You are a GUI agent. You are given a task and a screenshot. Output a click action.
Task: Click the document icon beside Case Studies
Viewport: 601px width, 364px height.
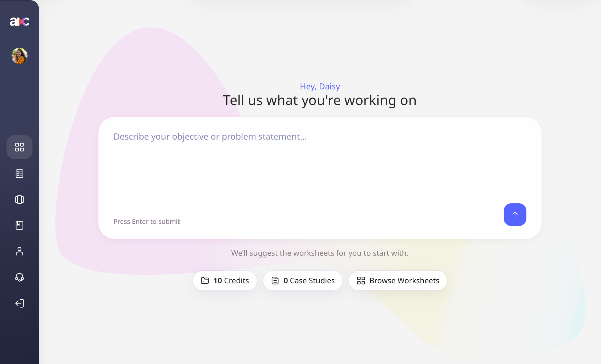[275, 281]
